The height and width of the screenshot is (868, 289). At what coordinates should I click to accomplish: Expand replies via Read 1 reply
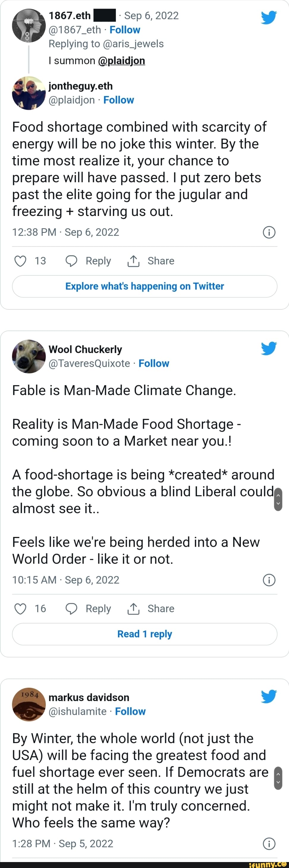tap(144, 634)
